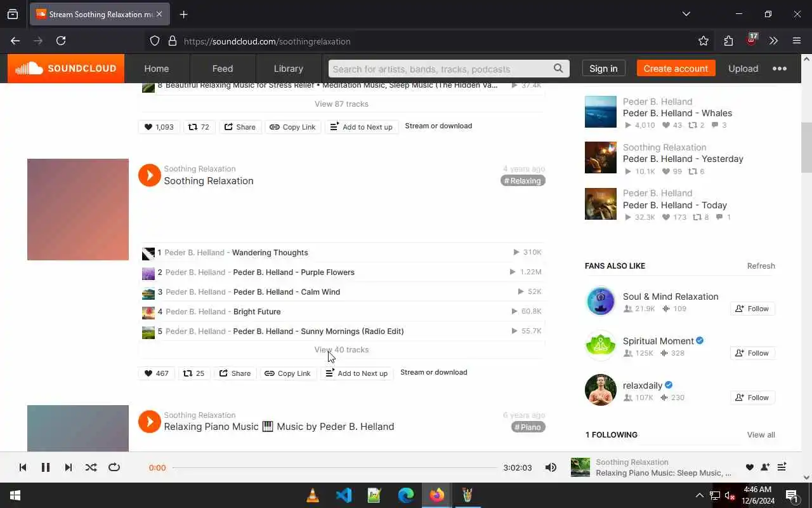Click Copy Link of playlist with 1,093 likes
812x508 pixels.
click(293, 127)
